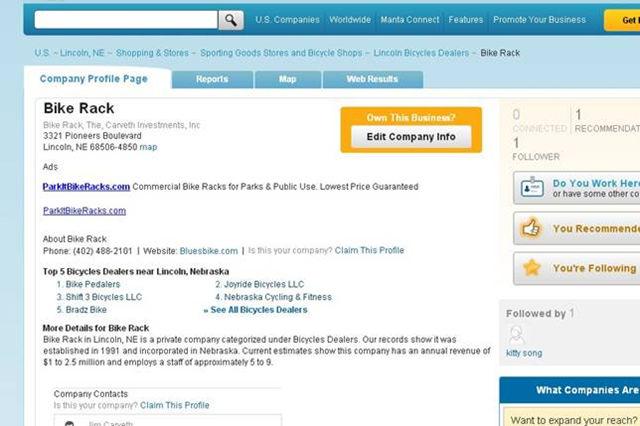This screenshot has height=426, width=640.
Task: Select the 3321 Pioneers Boulevard address text
Action: pos(92,135)
